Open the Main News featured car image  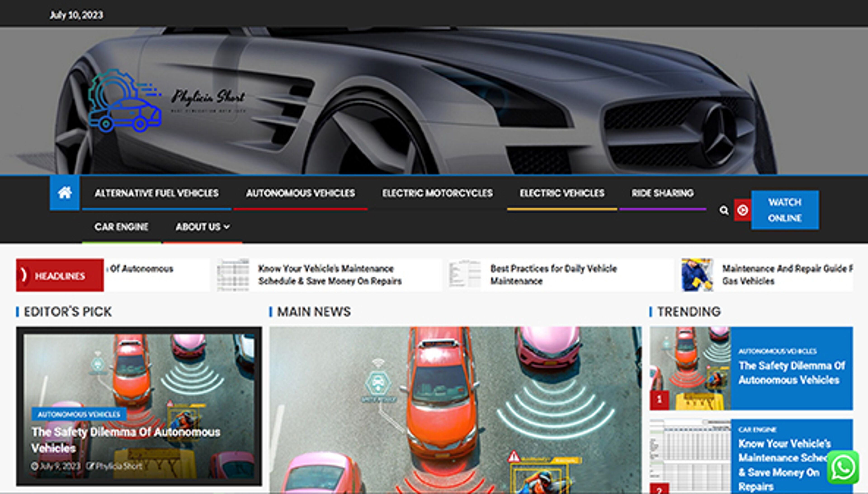tap(455, 407)
